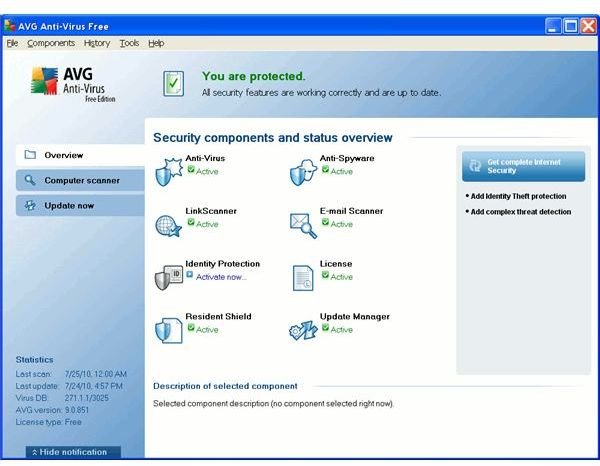600x466 pixels.
Task: Click the LinkScanner globe icon
Action: [168, 226]
